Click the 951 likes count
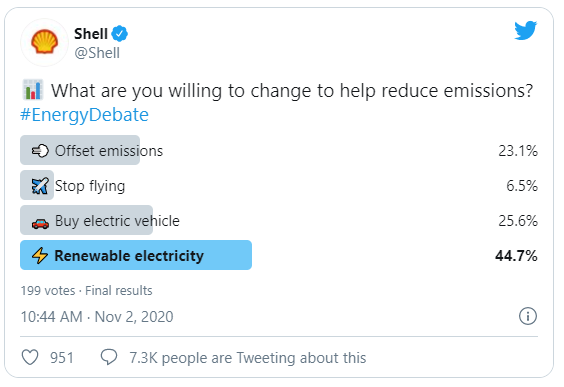 [62, 358]
